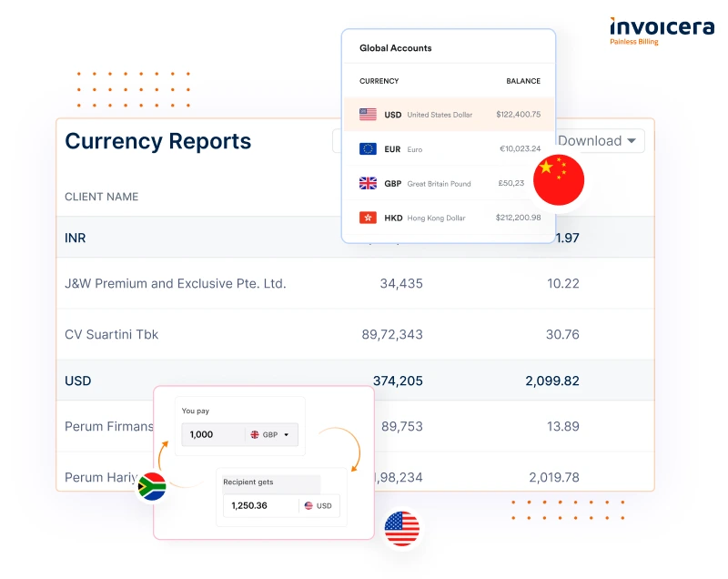Click the small US flag in Recipient gets field
The height and width of the screenshot is (579, 728).
click(x=308, y=505)
